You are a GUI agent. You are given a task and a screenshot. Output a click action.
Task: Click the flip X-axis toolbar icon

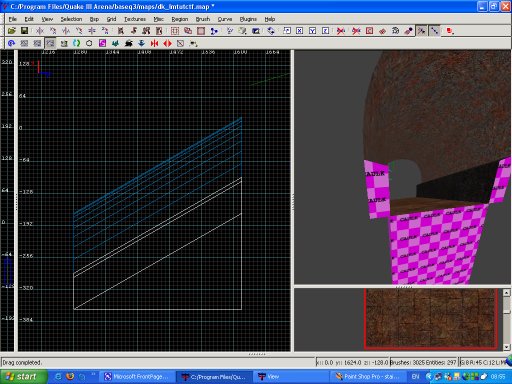coord(40,31)
